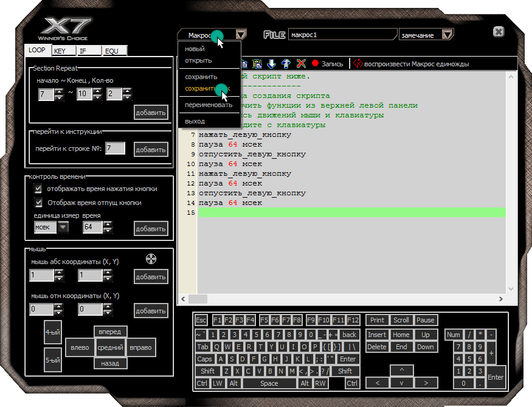Click the Pause key on virtual keyboard

426,320
